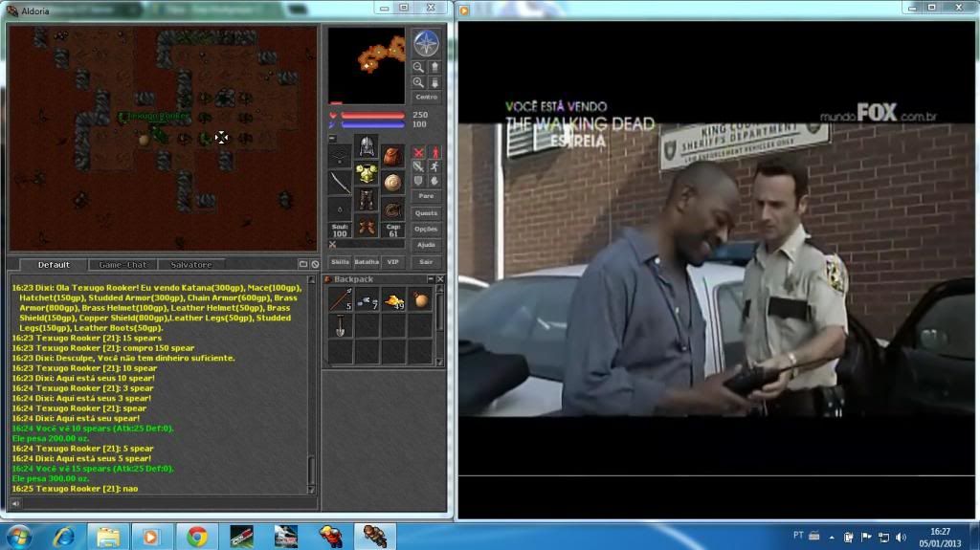The image size is (980, 550).
Task: Open the Opções settings button
Action: (426, 229)
